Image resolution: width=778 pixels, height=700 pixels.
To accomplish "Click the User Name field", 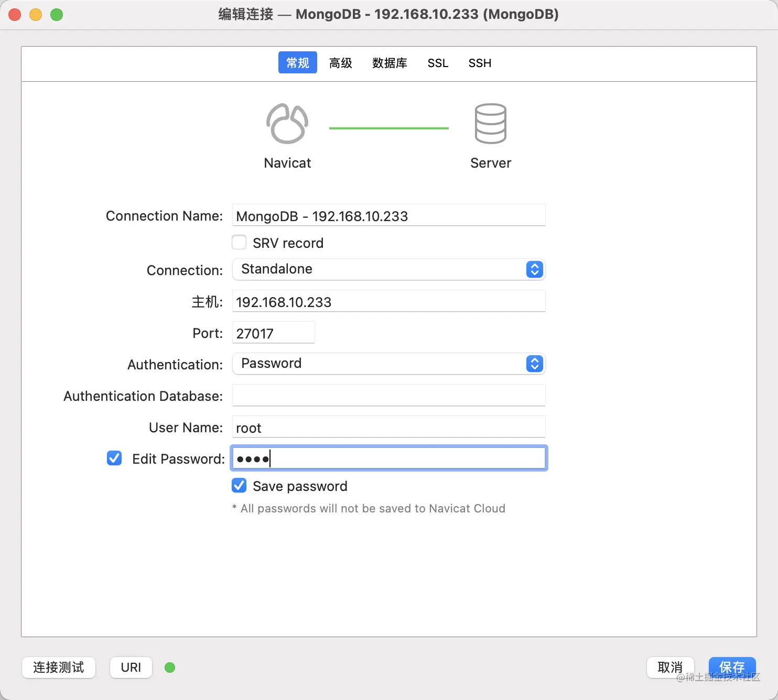I will (389, 427).
